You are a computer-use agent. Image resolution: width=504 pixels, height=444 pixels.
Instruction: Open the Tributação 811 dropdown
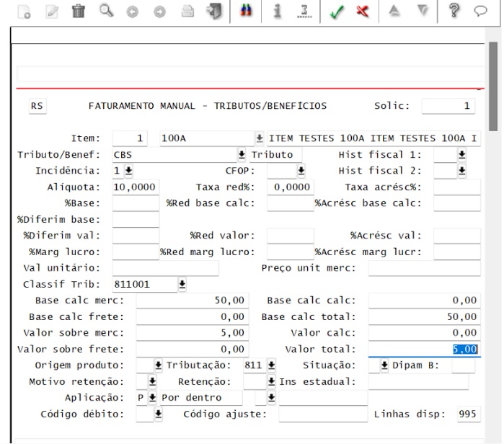[271, 365]
